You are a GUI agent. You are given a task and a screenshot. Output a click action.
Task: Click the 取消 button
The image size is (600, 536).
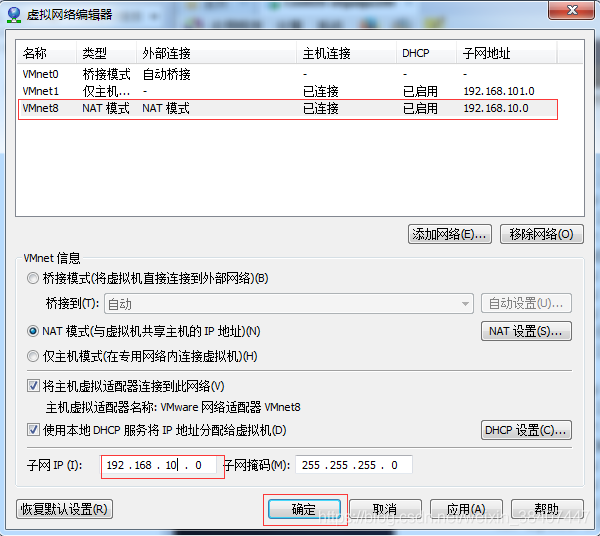click(x=385, y=509)
